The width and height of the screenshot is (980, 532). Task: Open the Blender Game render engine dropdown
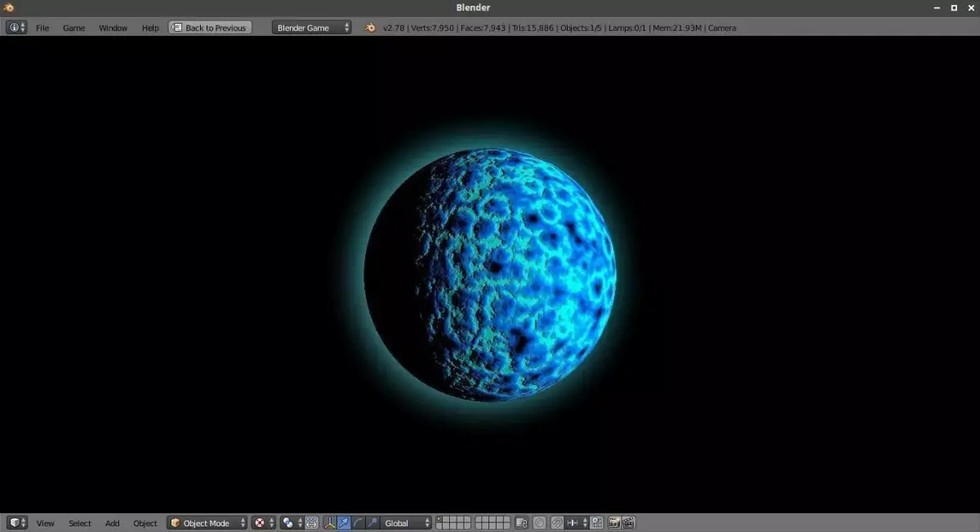312,27
